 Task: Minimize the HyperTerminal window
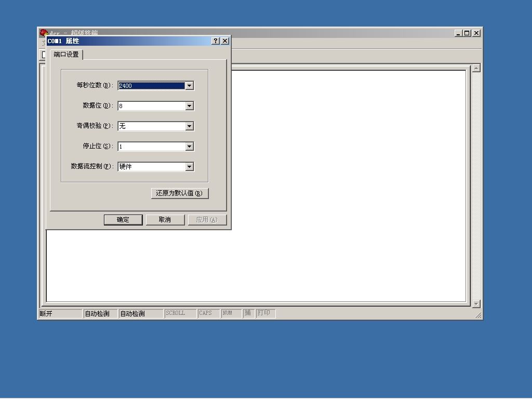click(458, 33)
